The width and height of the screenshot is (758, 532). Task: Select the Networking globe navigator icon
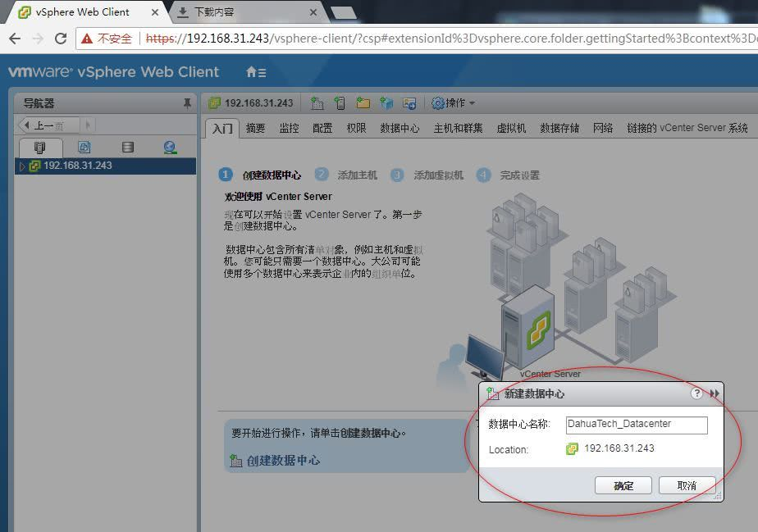(170, 146)
